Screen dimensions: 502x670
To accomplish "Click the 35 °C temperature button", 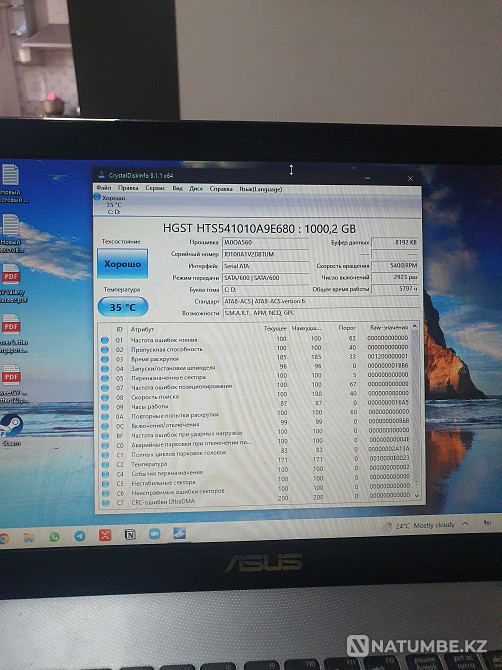I will pyautogui.click(x=123, y=307).
